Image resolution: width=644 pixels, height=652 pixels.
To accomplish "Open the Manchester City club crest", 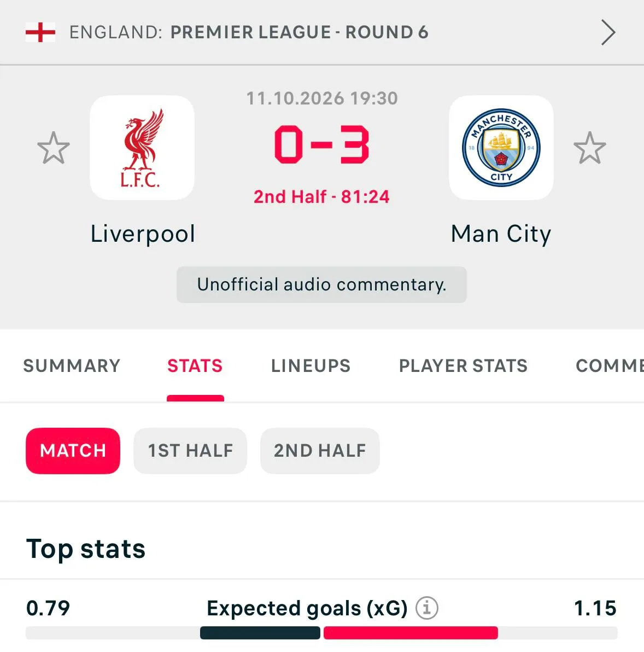I will click(501, 148).
